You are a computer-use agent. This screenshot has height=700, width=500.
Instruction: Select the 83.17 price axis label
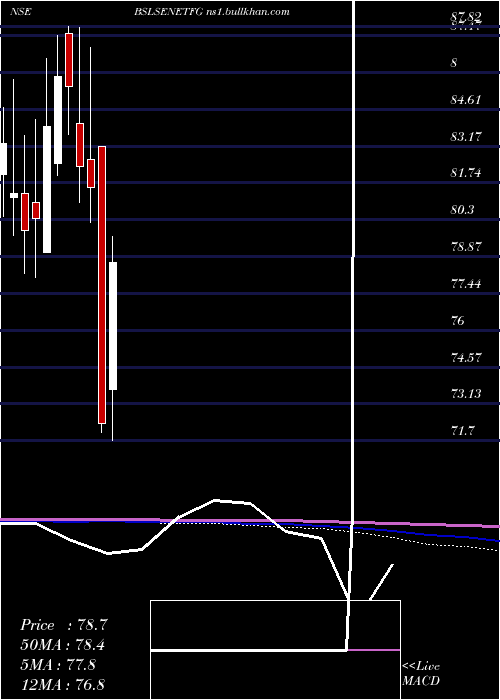tap(466, 136)
